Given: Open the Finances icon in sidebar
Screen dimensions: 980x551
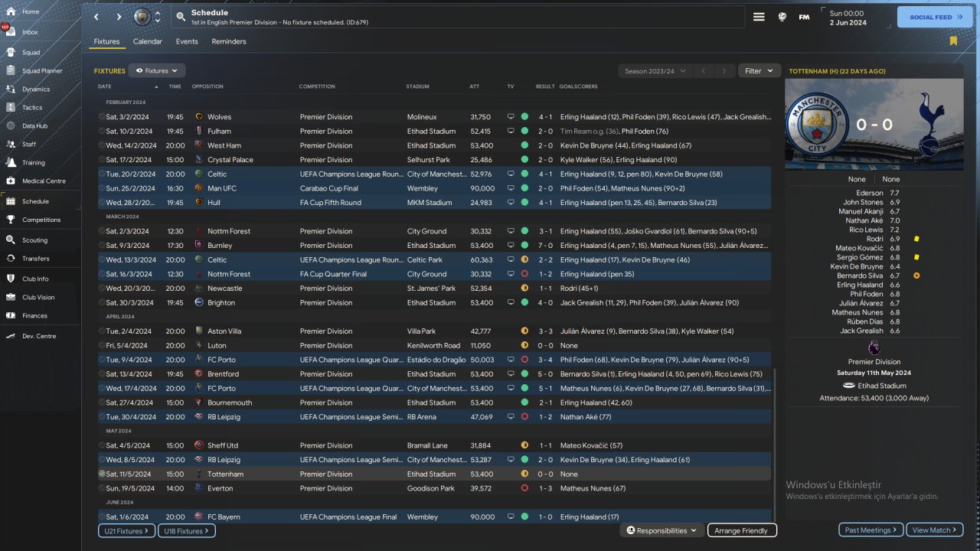Looking at the screenshot, I should tap(11, 315).
